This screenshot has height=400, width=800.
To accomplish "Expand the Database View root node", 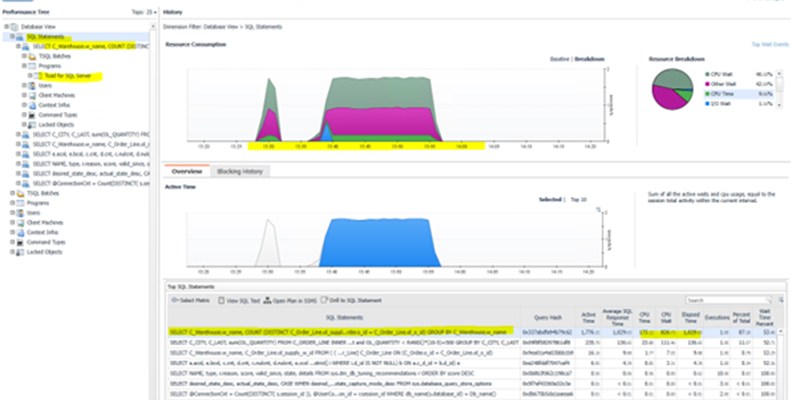I will (x=6, y=27).
